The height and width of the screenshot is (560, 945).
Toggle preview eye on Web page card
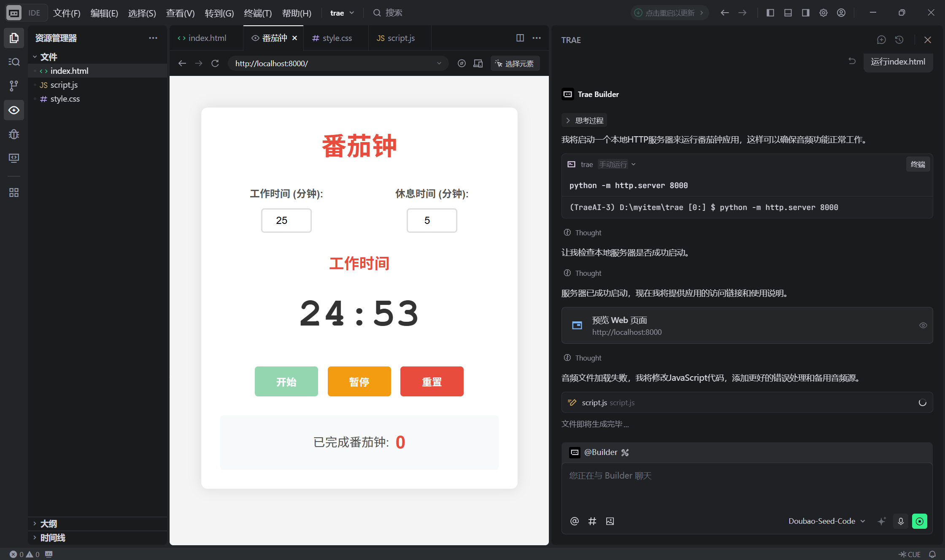pos(923,326)
